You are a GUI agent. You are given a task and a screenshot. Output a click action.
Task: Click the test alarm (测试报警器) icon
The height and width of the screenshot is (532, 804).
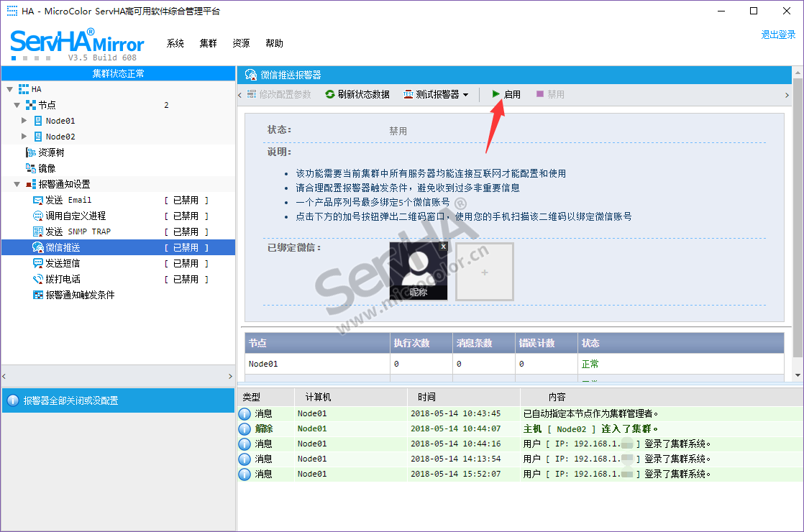click(x=408, y=94)
